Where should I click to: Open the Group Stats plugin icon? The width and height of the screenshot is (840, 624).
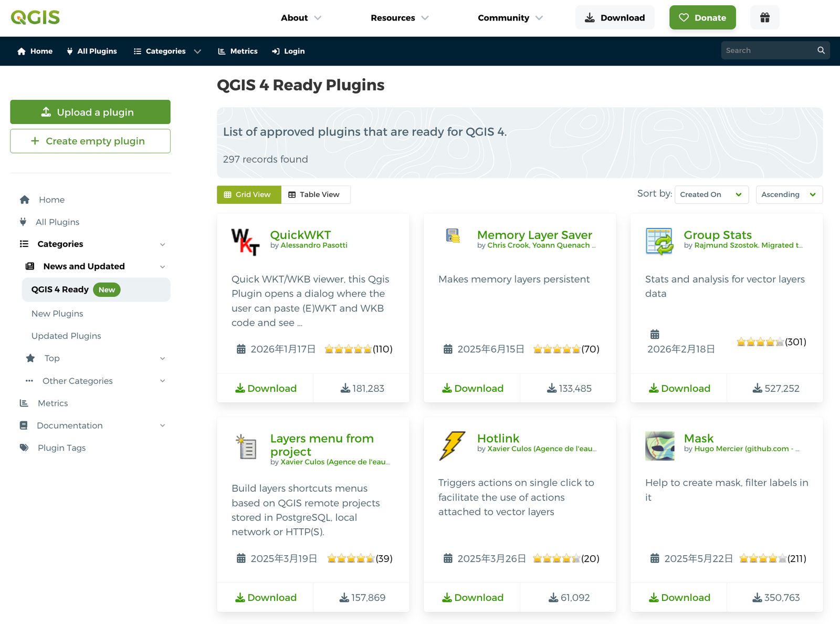click(x=659, y=242)
